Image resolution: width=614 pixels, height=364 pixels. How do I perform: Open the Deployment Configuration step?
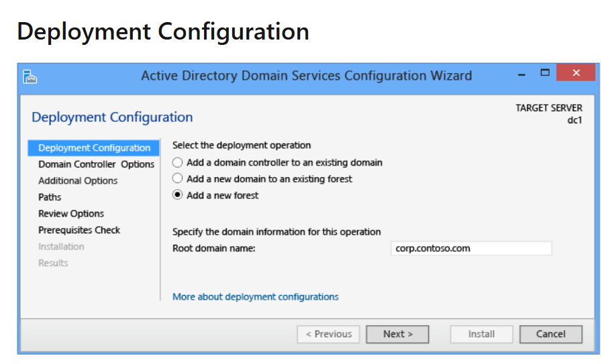click(93, 147)
